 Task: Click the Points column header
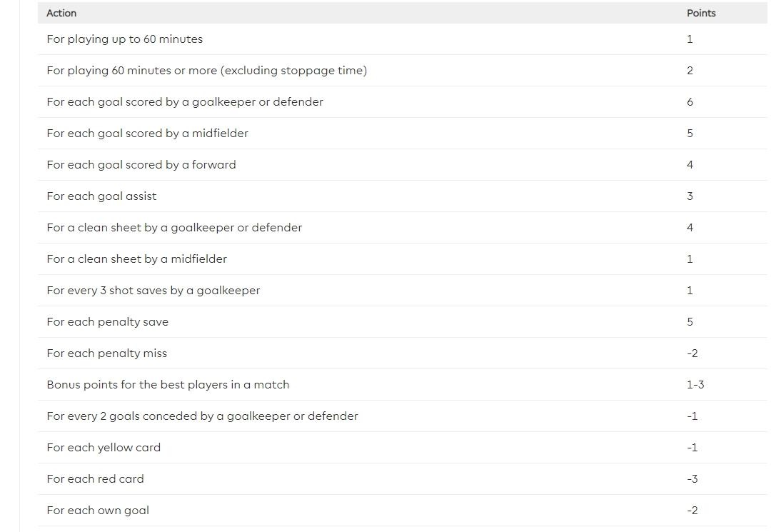[700, 13]
